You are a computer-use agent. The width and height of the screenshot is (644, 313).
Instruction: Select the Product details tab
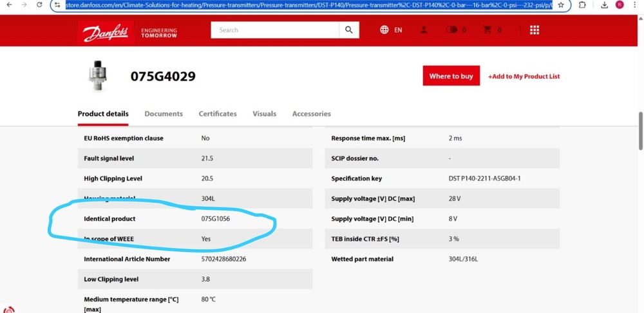pos(103,114)
